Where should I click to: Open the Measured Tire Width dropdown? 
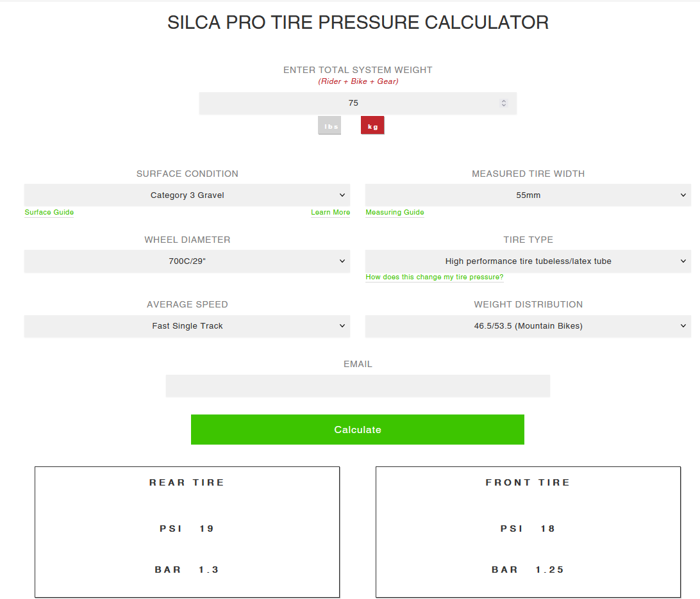click(x=528, y=195)
